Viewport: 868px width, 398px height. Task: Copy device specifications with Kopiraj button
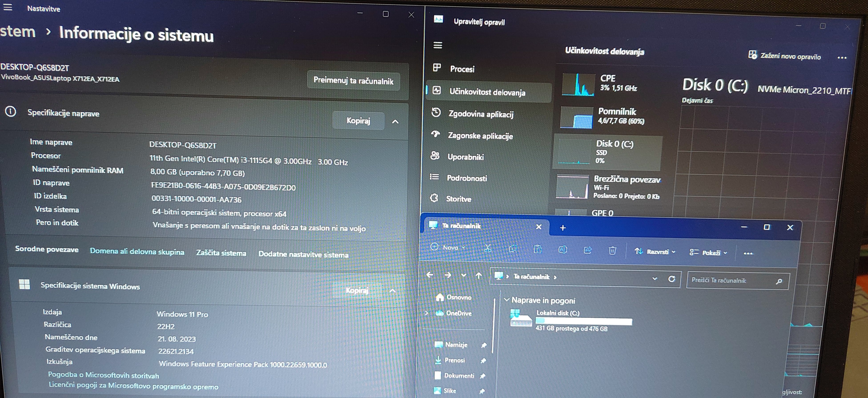click(358, 121)
